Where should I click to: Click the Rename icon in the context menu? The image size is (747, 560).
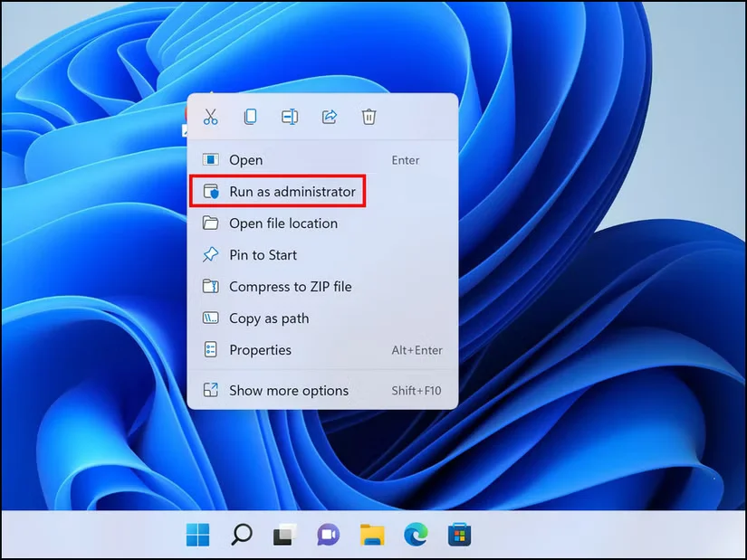(289, 117)
